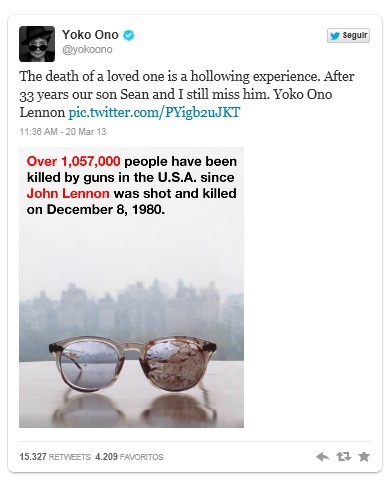Open Yoko Ono's profile avatar
391x483 pixels.
coord(37,44)
